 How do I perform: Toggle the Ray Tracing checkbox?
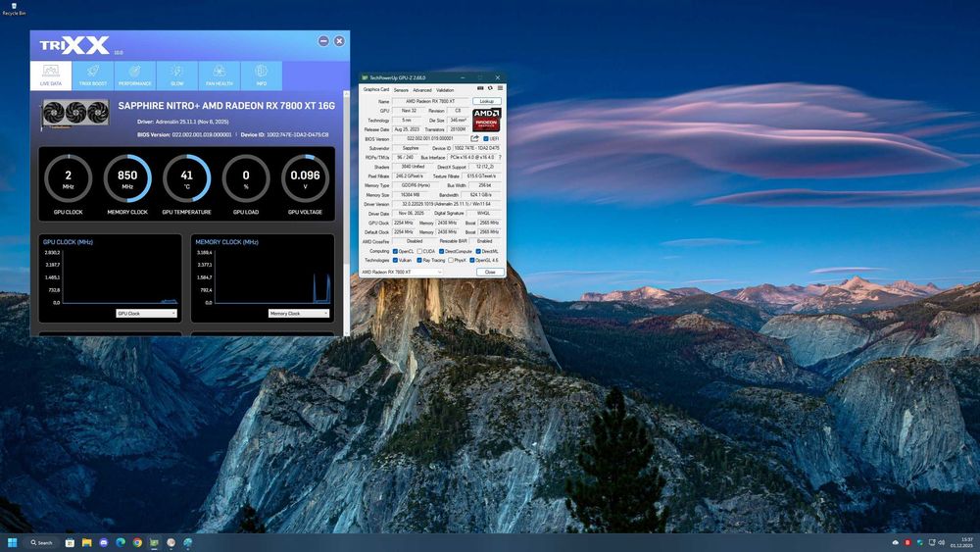[x=419, y=260]
